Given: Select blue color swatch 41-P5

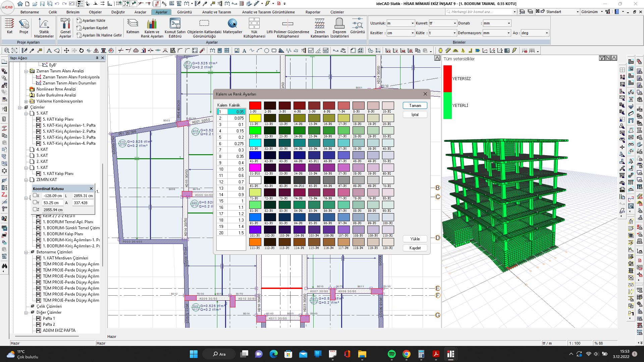Looking at the screenshot, I should pyautogui.click(x=255, y=155).
